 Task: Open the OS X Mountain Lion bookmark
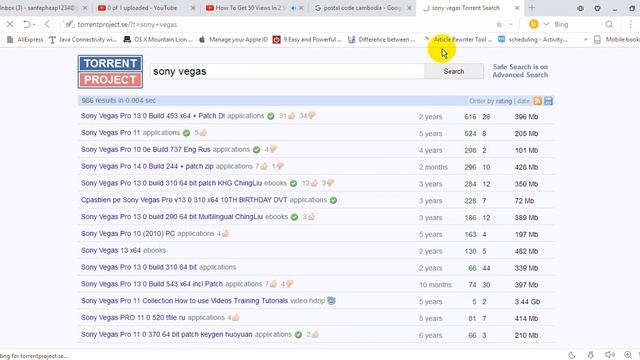tap(158, 40)
